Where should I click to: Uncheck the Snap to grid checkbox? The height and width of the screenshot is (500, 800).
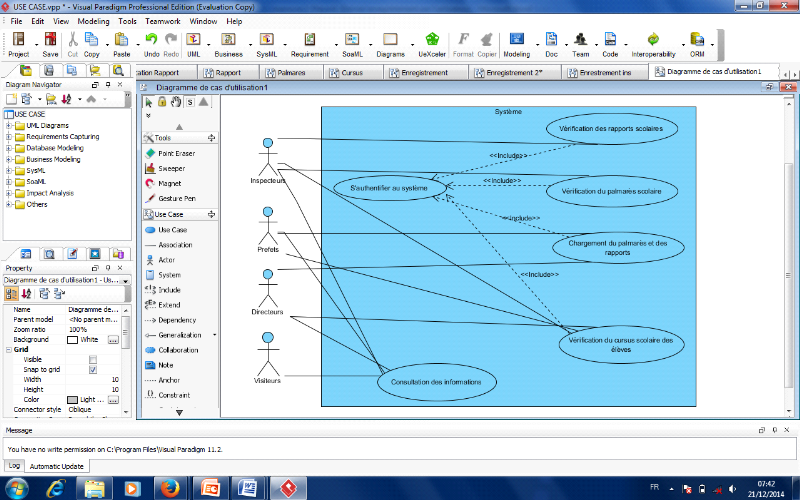93,370
